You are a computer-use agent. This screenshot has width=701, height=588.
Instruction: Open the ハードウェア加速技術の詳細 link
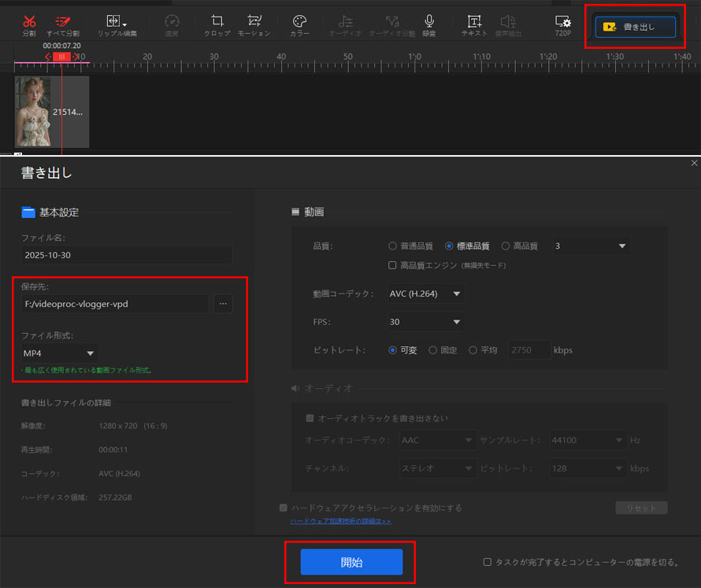click(340, 521)
